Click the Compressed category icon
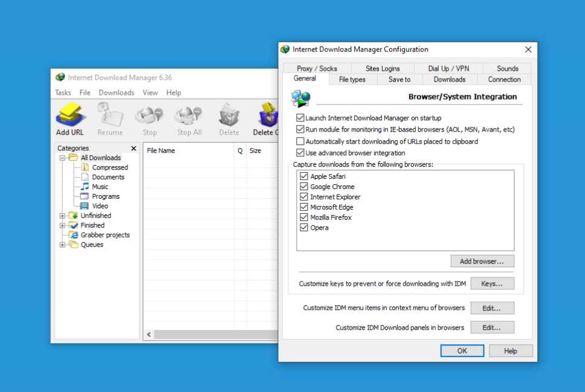 click(85, 167)
